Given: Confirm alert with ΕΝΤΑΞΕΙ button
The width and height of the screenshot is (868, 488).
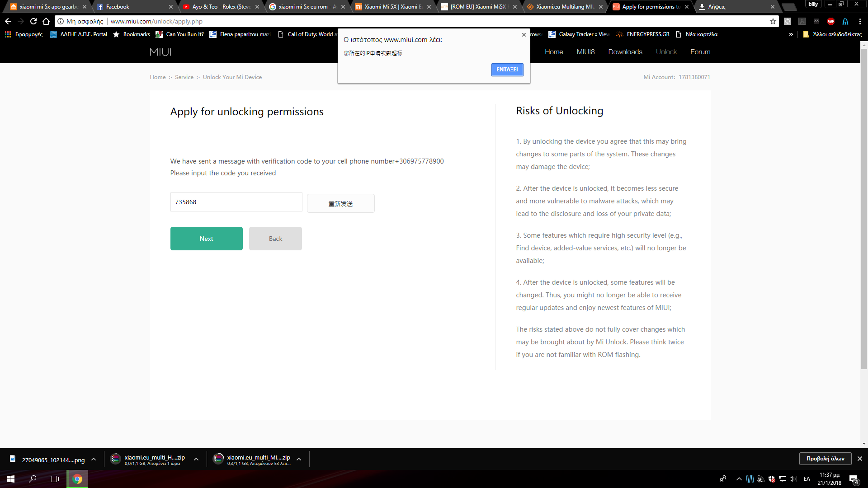Looking at the screenshot, I should tap(507, 70).
